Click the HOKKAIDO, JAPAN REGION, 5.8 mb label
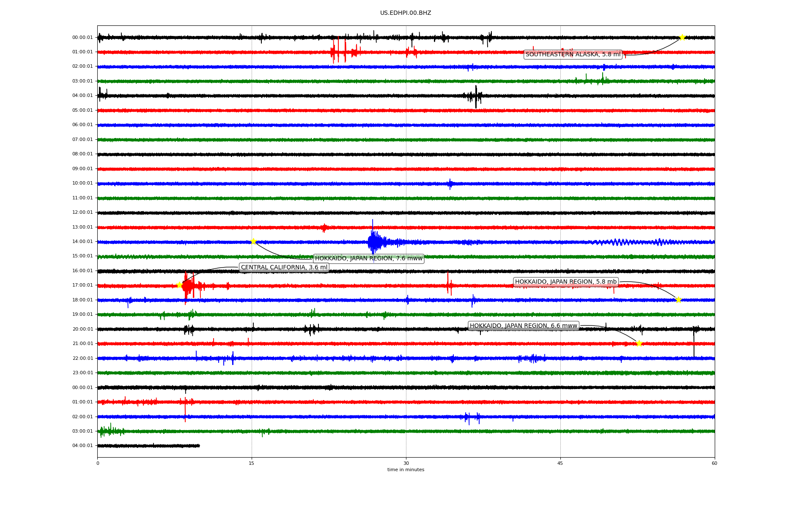 (x=565, y=282)
